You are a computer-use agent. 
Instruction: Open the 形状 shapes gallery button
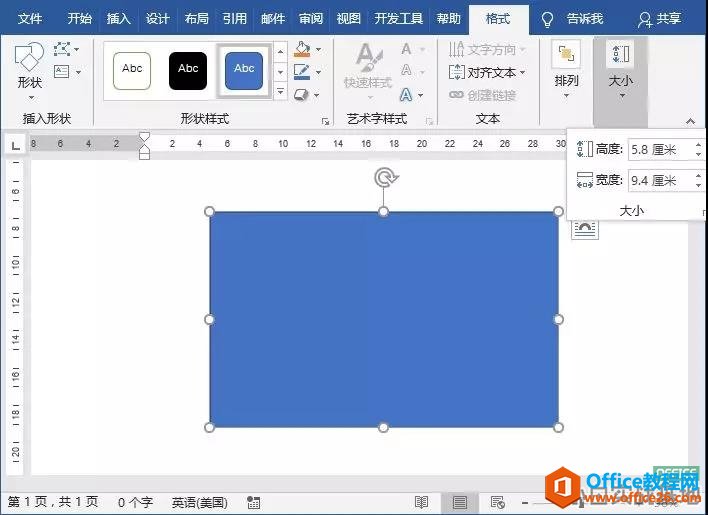click(30, 68)
